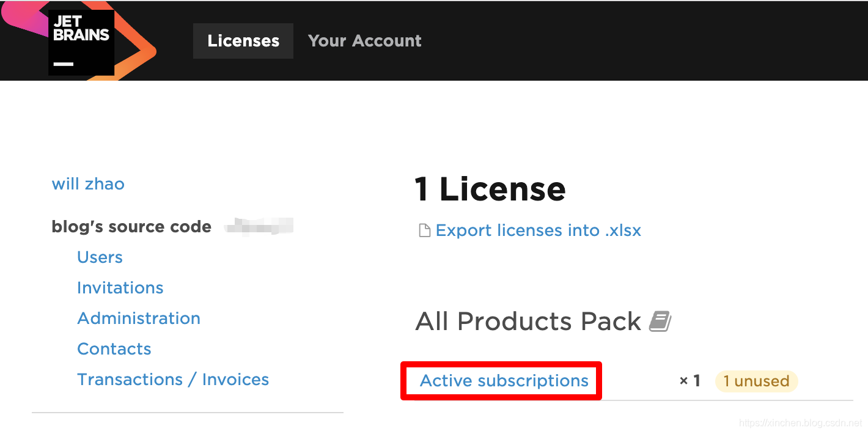Viewport: 868px width, 434px height.
Task: Click the 1 License page heading
Action: 490,189
